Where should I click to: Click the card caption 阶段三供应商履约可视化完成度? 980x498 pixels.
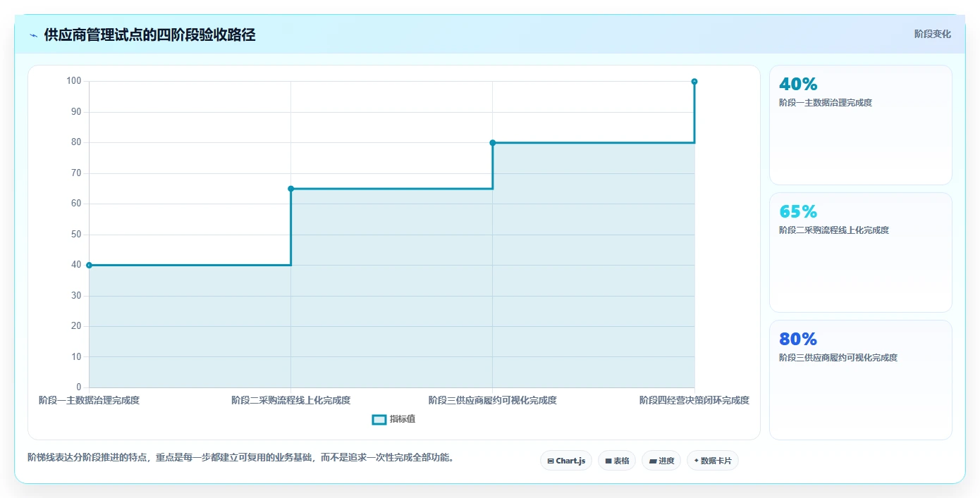(838, 358)
